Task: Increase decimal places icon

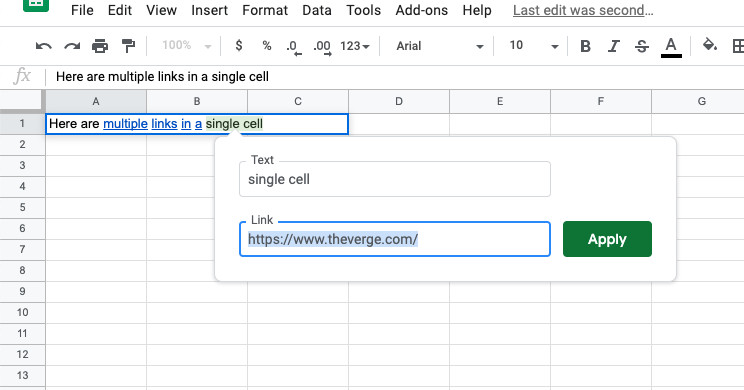Action: click(322, 47)
